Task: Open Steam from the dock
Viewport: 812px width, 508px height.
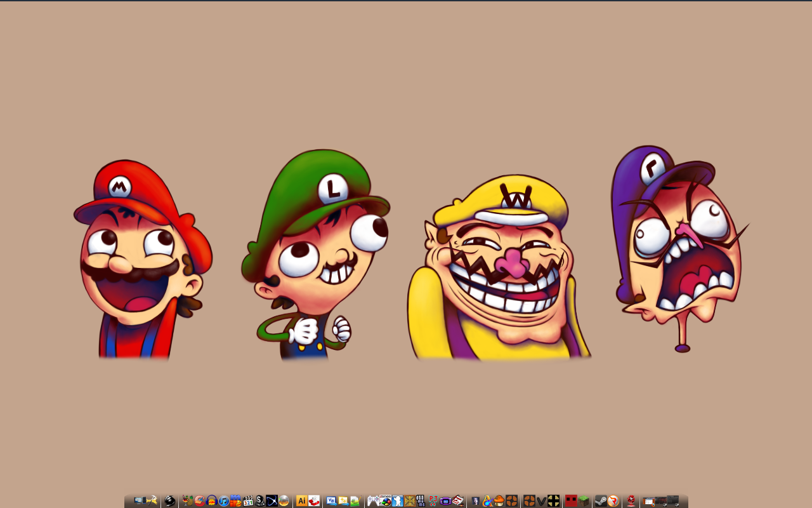Action: tap(601, 500)
